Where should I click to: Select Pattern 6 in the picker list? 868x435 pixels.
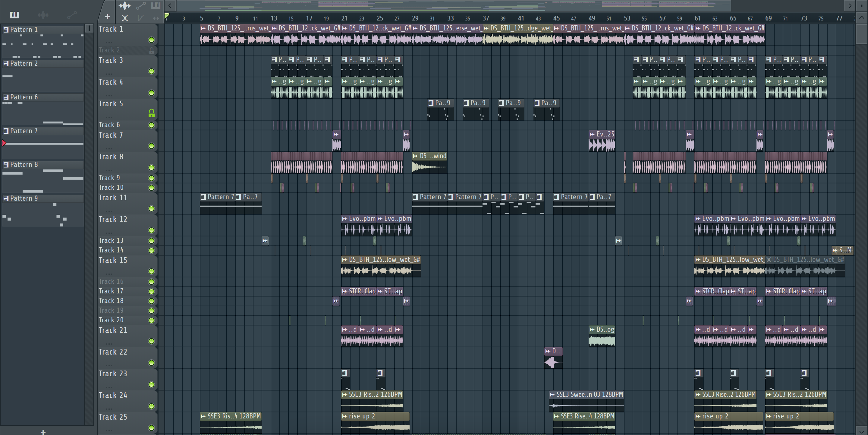pyautogui.click(x=43, y=97)
